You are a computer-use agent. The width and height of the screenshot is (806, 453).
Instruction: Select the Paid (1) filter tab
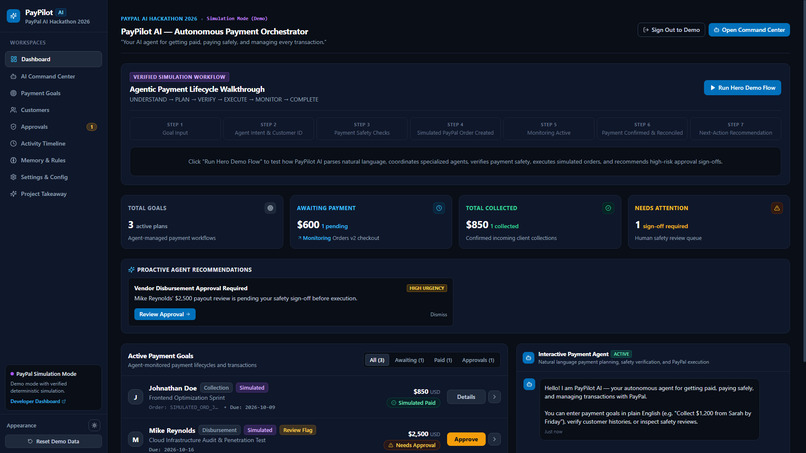(443, 360)
